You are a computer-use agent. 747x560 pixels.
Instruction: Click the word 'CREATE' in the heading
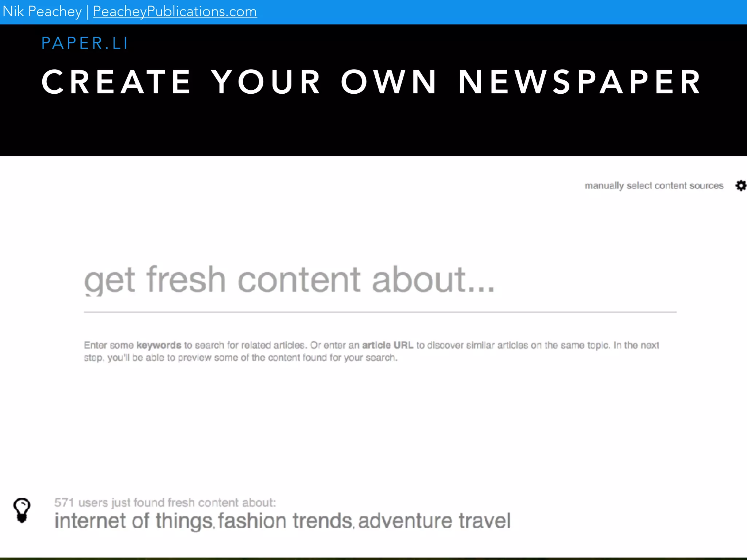[x=116, y=82]
